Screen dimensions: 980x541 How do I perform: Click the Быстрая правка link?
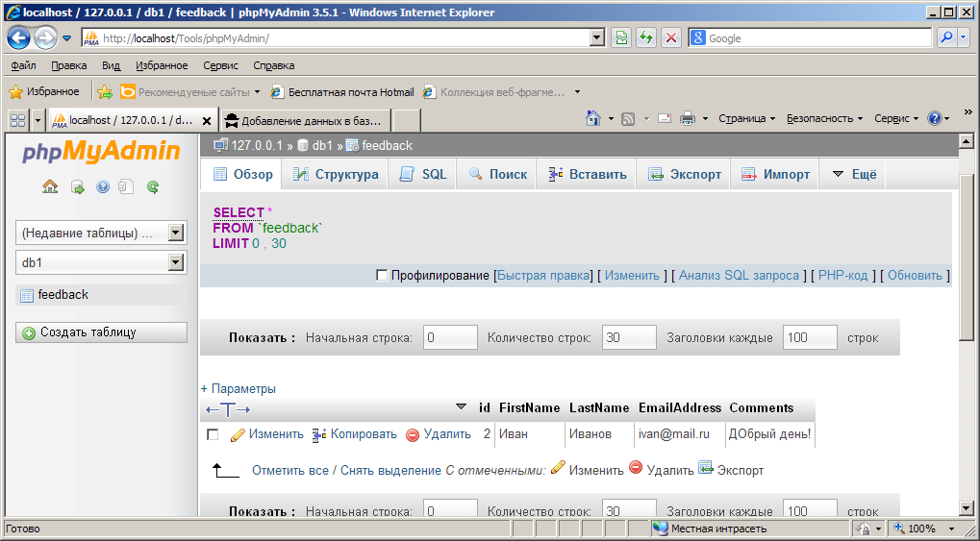(543, 276)
